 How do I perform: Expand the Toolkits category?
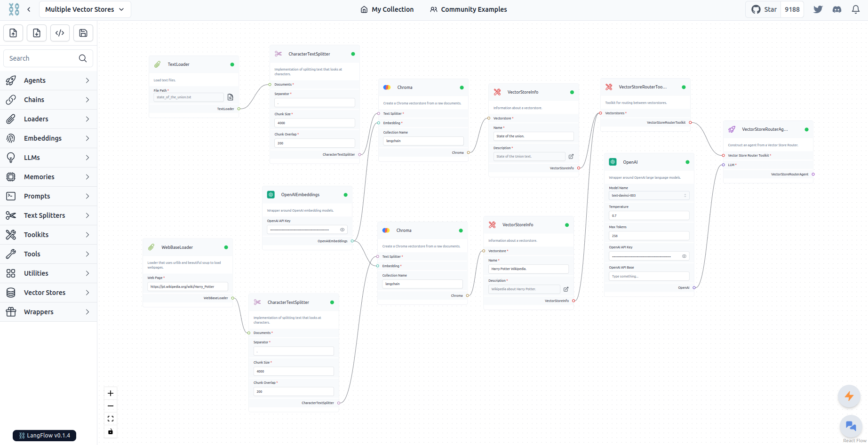[x=48, y=235]
